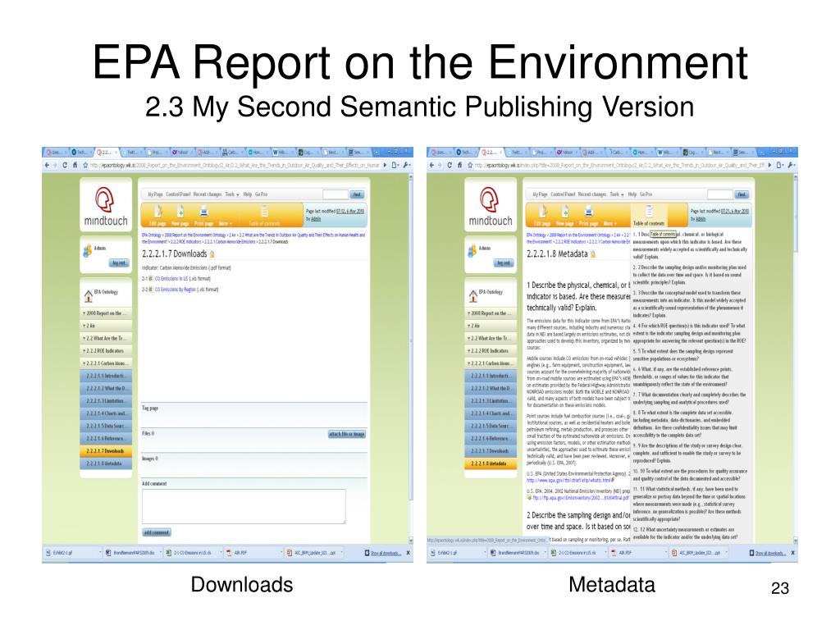Click reload button in Downloads window browser

(x=65, y=165)
